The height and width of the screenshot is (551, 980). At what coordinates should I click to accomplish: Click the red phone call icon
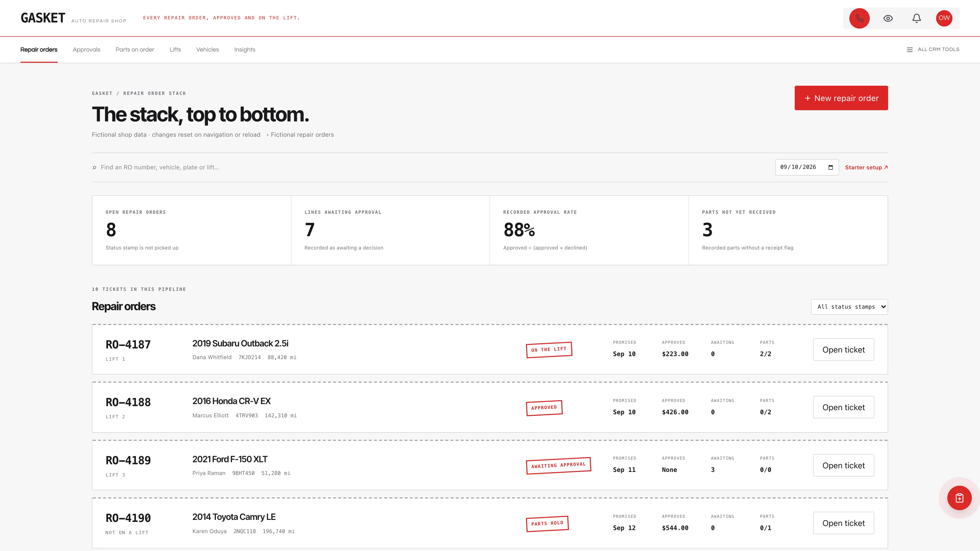859,18
